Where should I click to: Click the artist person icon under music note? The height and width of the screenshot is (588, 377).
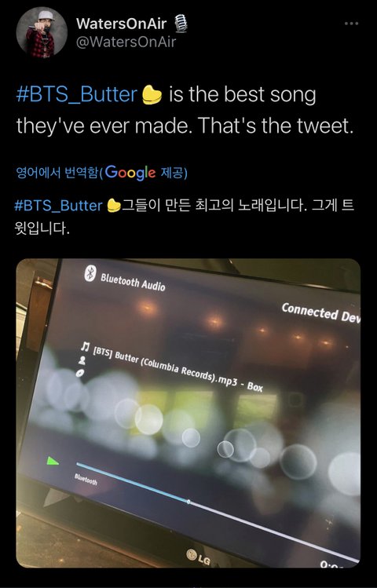click(x=82, y=360)
